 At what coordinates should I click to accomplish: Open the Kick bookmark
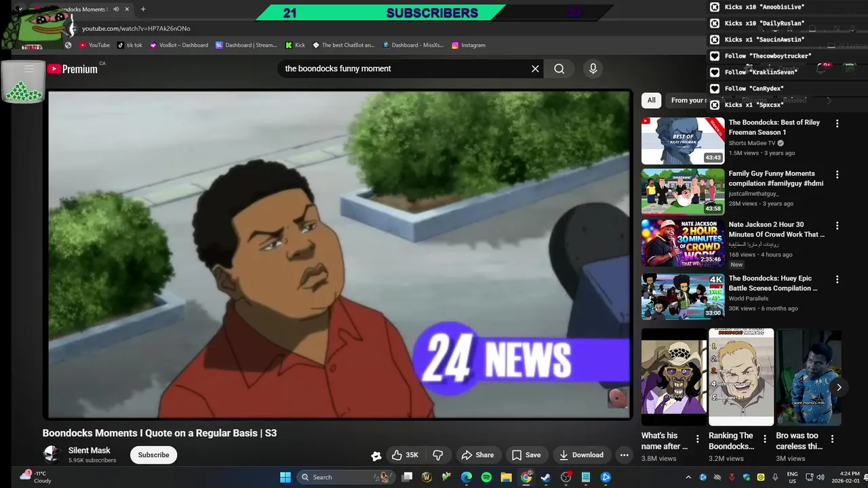[295, 45]
